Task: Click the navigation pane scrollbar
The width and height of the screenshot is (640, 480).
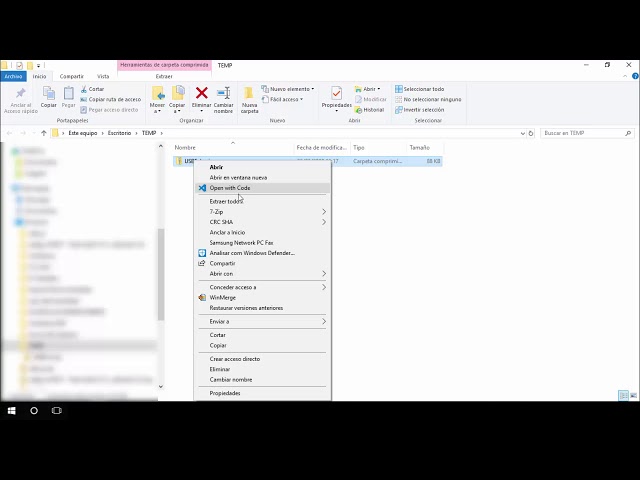Action: click(x=161, y=274)
